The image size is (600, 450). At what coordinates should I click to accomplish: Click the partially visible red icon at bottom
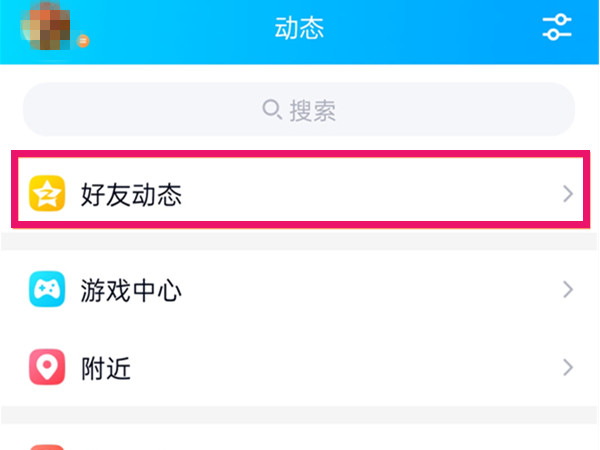[x=47, y=446]
